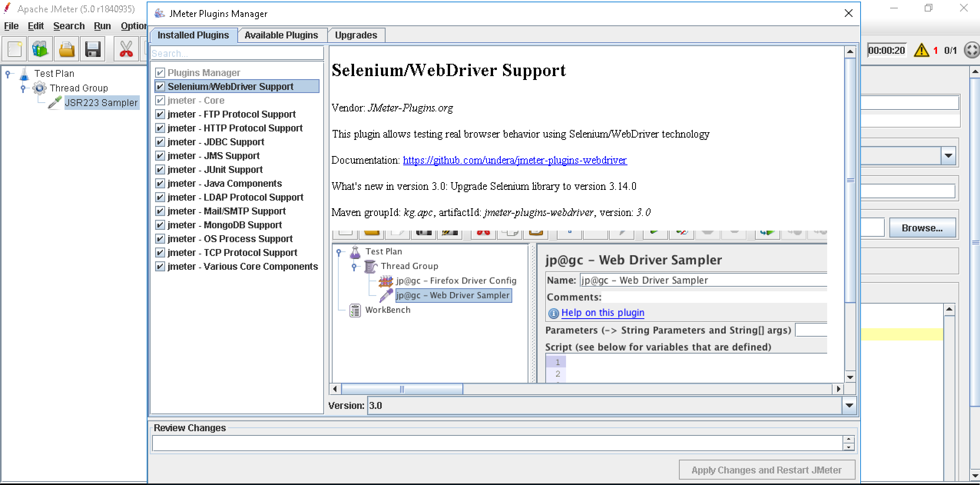Collapse the Thread Group tree handle
This screenshot has height=485, width=980.
(x=23, y=88)
